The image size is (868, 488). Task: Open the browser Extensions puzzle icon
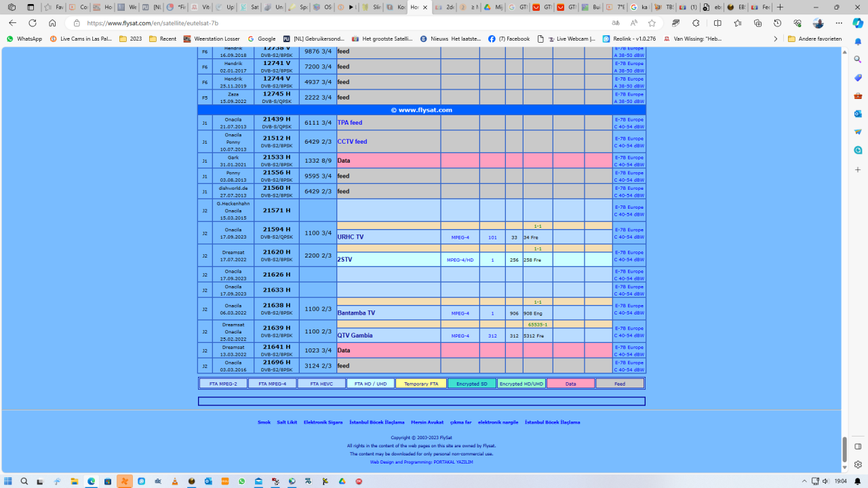tap(696, 23)
